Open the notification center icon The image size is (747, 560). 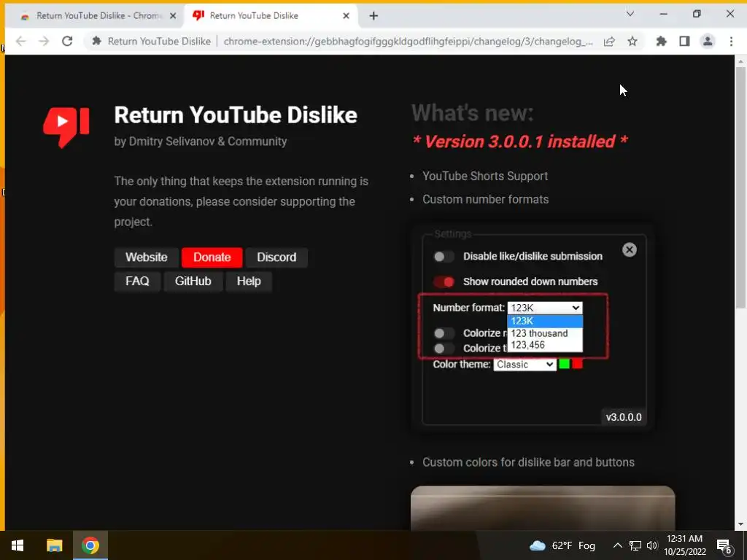point(724,546)
